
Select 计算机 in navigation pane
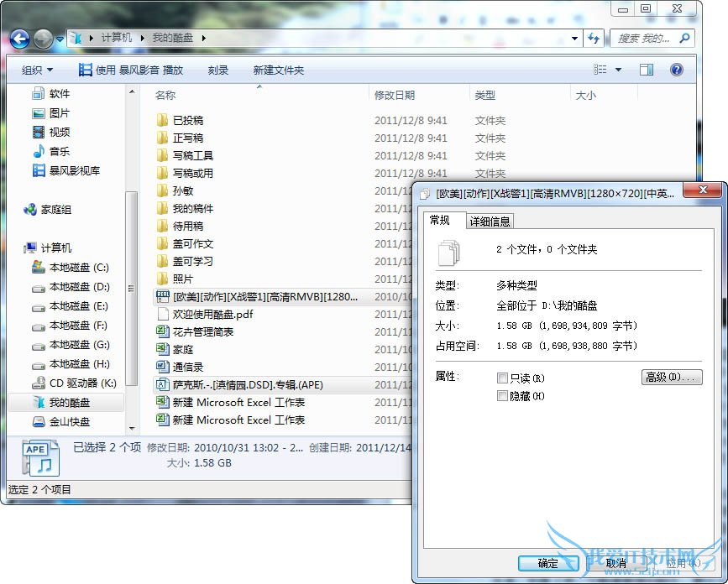click(47, 248)
